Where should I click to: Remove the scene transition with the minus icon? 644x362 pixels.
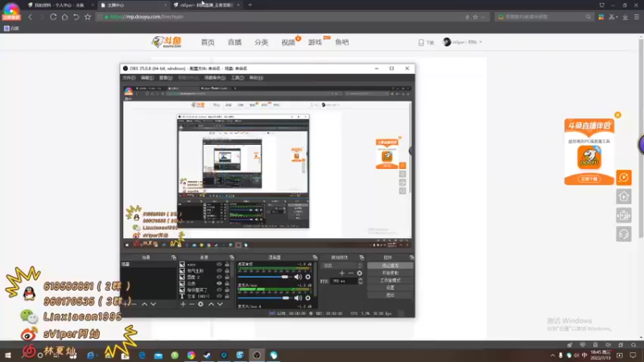351,273
